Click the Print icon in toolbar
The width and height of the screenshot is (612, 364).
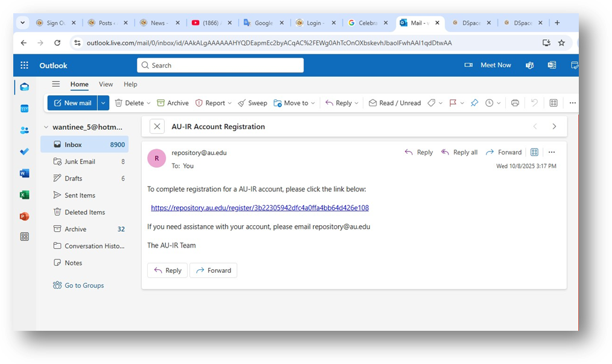coord(515,103)
